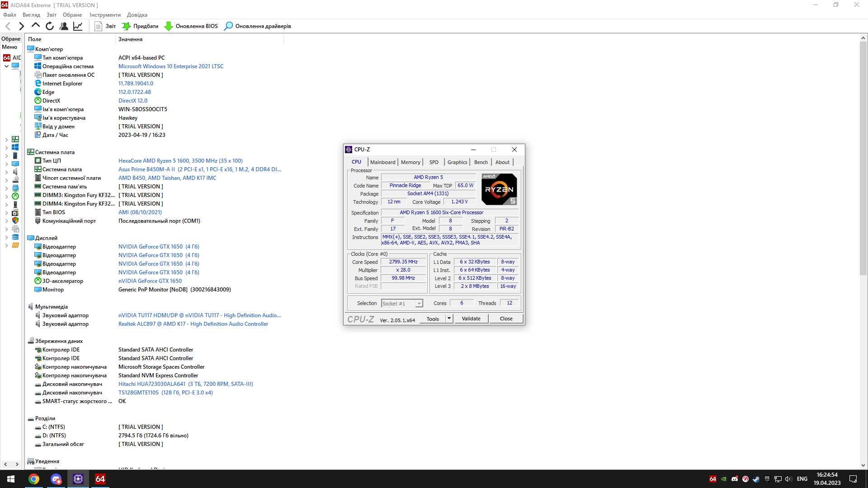868x488 pixels.
Task: Open Microsoft Windows 10 Enterprise 2021 LTSC link
Action: (170, 66)
